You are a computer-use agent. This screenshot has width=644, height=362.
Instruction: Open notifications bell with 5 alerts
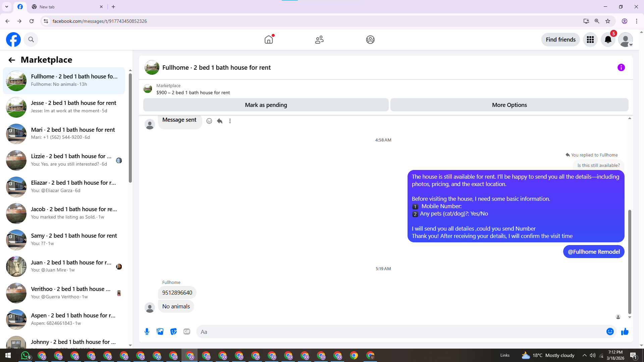[608, 40]
